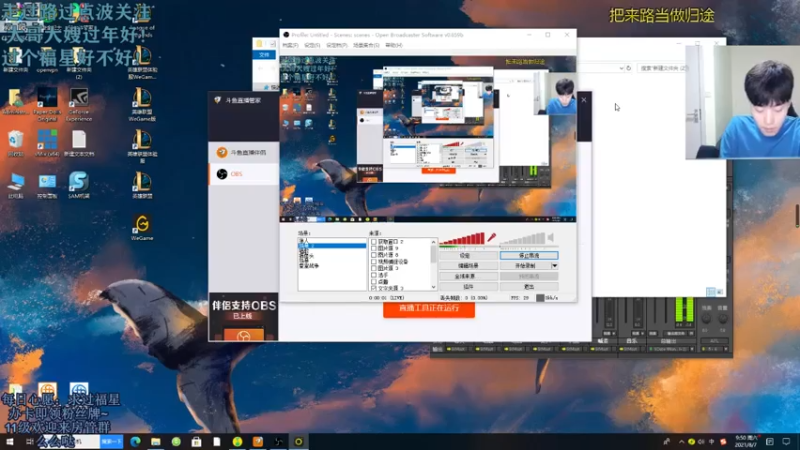800x450 pixels.
Task: Open the Recycle Bin desktop icon
Action: [15, 143]
